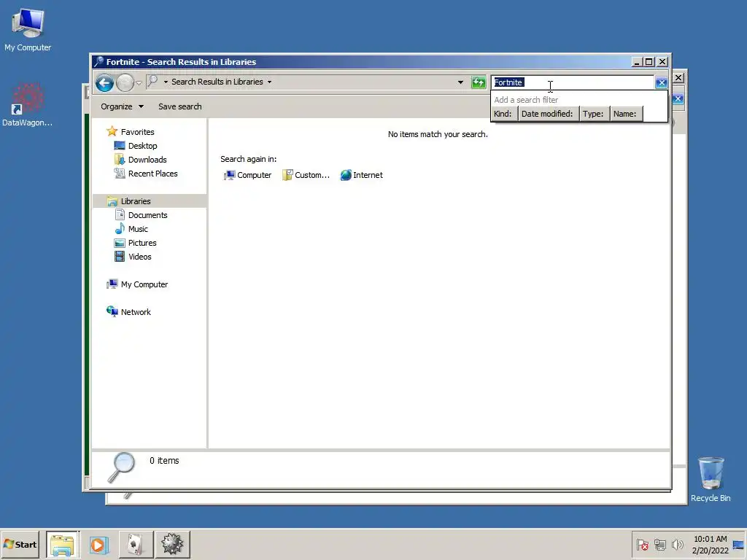The height and width of the screenshot is (560, 747).
Task: Select Favorites in the navigation pane
Action: click(137, 132)
